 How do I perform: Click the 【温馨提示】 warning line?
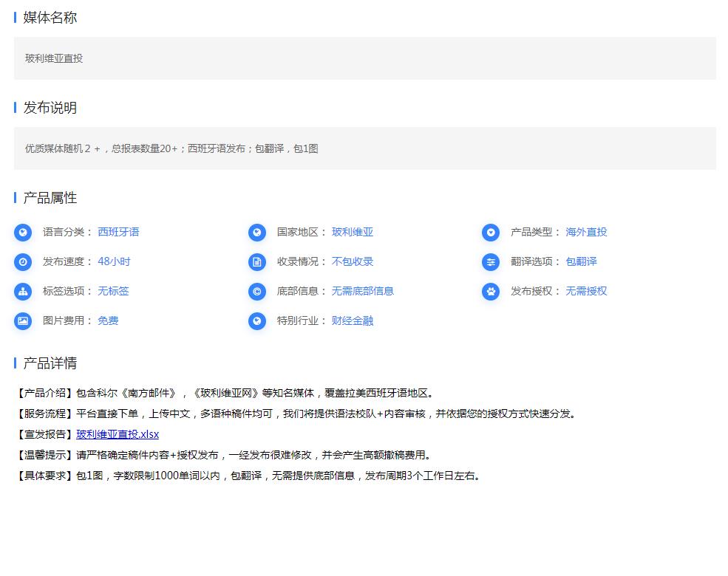pos(224,455)
